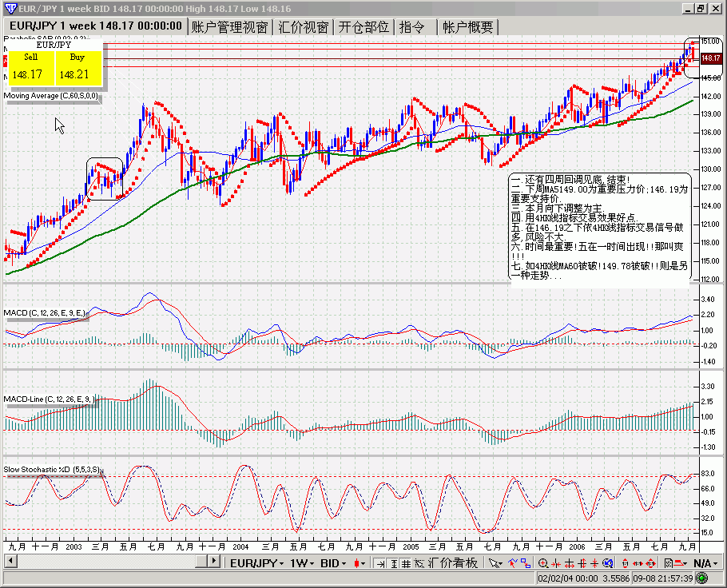Open the 1W timeframe dropdown
The height and width of the screenshot is (588, 727).
click(x=302, y=563)
